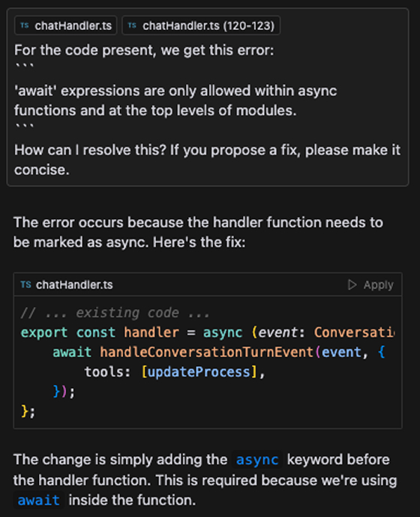Click 'The error occurs because' response paragraph
420x517 pixels.
coord(198,232)
